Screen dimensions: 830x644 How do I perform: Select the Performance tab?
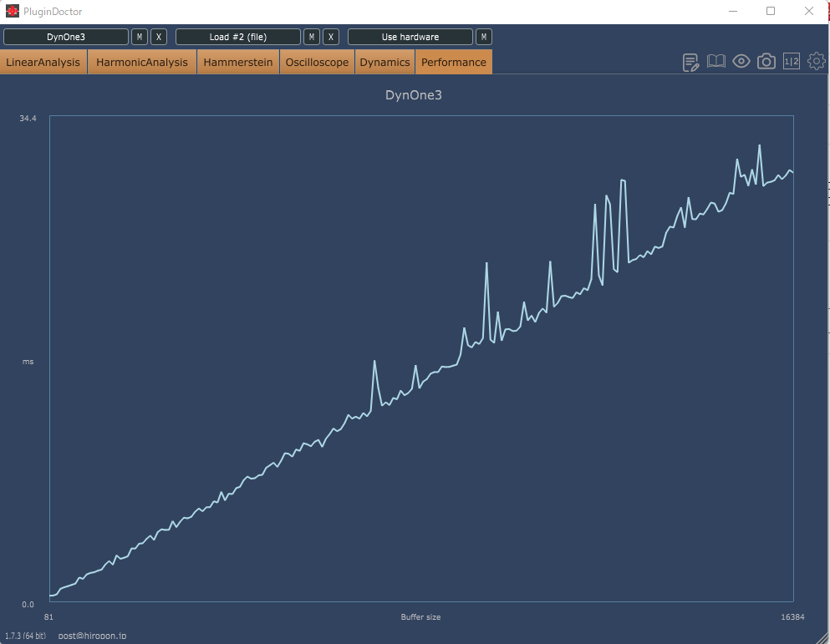coord(454,62)
